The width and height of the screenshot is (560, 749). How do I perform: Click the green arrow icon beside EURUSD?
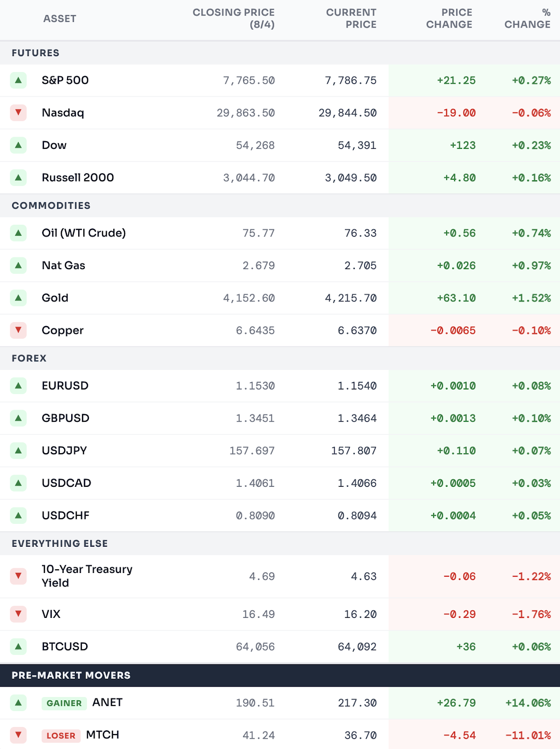[18, 386]
